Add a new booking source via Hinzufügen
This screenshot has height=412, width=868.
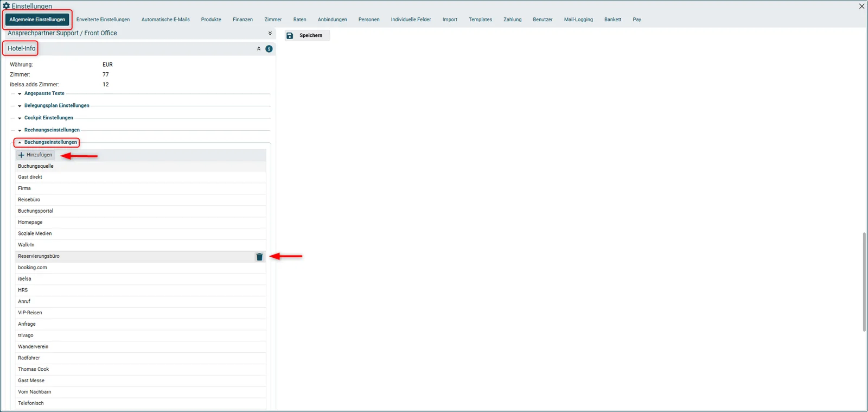35,155
